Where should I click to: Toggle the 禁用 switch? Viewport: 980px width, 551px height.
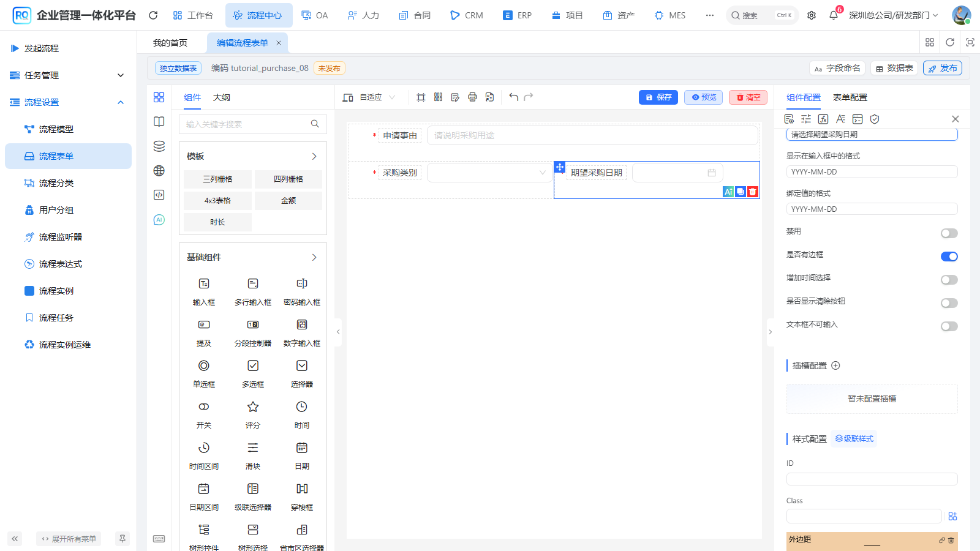coord(949,233)
